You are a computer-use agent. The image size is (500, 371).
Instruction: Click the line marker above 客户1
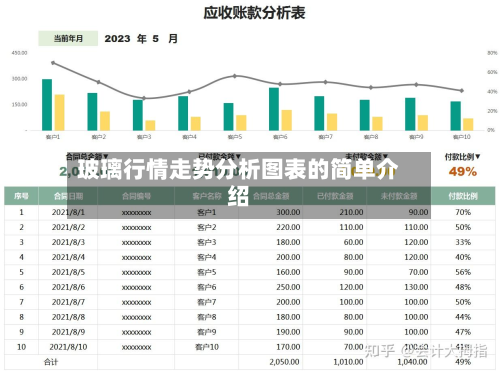(53, 63)
